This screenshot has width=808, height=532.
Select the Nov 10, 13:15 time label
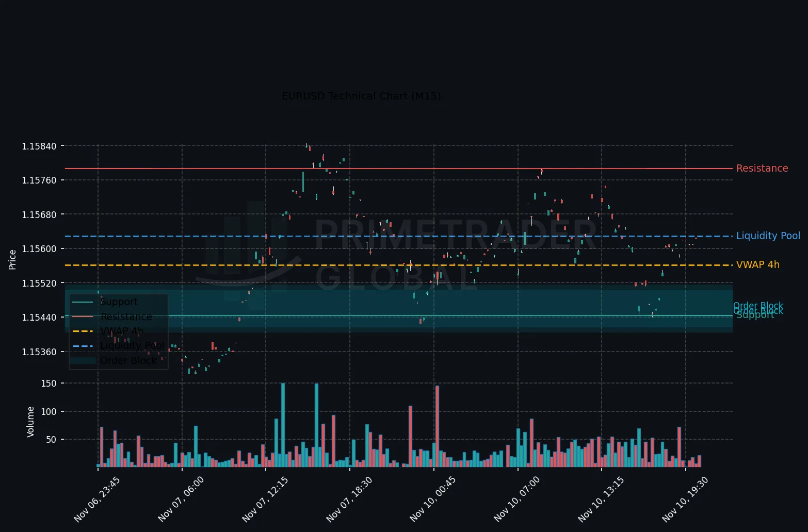point(601,500)
